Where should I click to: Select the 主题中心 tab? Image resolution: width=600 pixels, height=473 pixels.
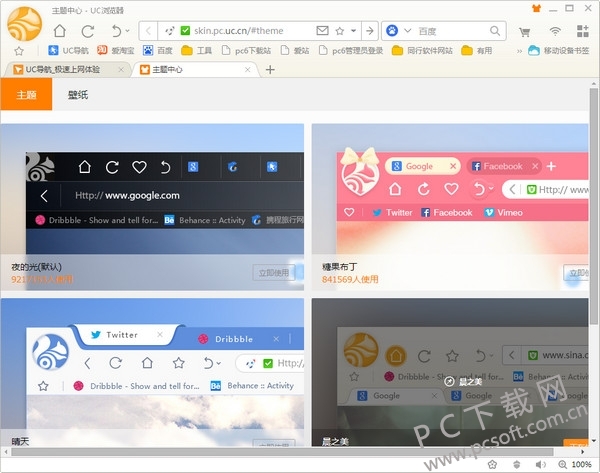tap(195, 69)
